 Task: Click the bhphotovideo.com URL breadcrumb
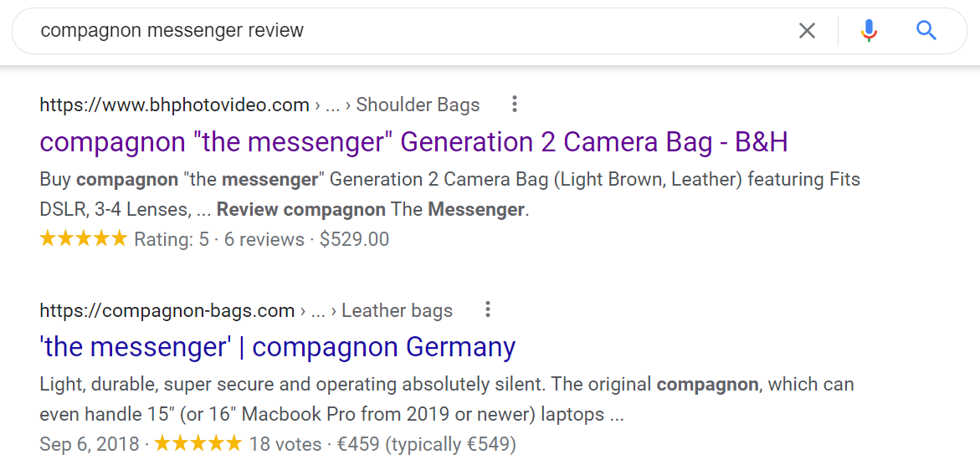(174, 105)
